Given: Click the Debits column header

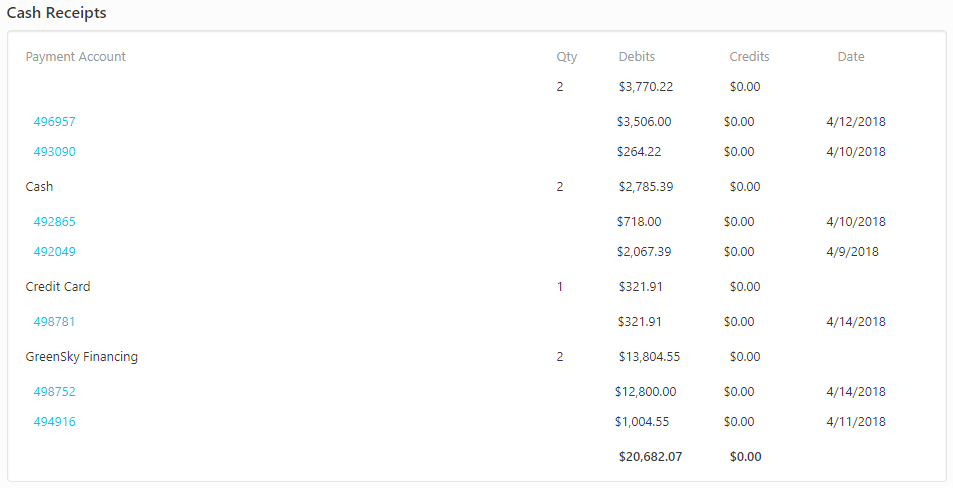Looking at the screenshot, I should coord(637,57).
